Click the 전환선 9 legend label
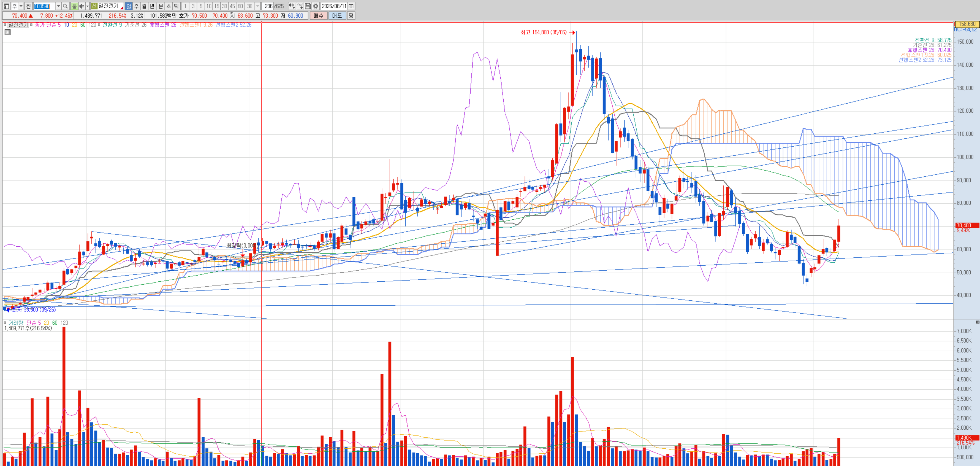 pos(112,25)
